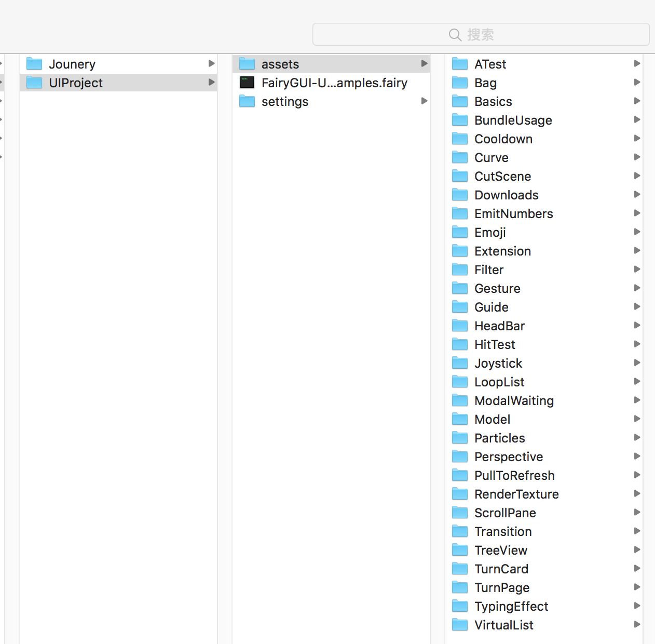Click the Joystick folder icon
655x644 pixels.
[x=460, y=363]
